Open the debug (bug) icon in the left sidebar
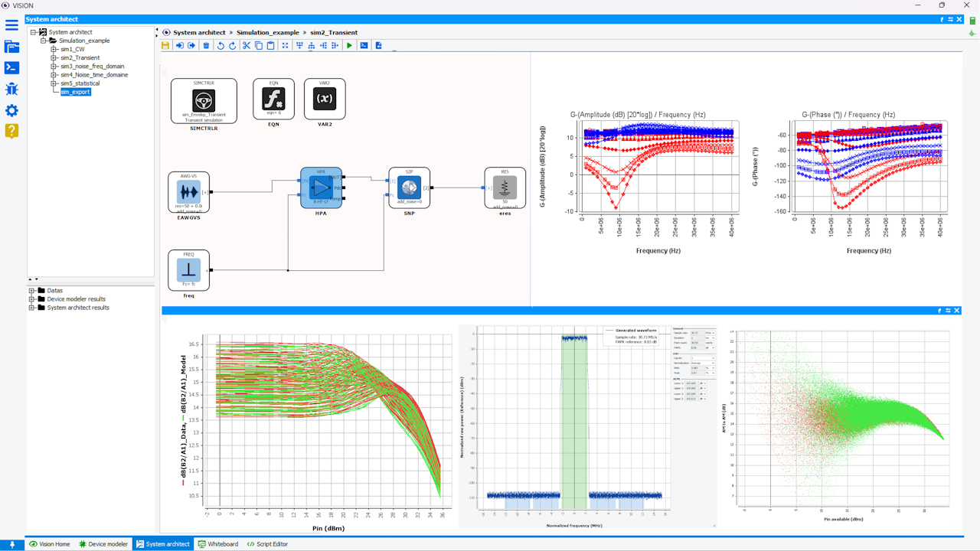 pyautogui.click(x=11, y=89)
